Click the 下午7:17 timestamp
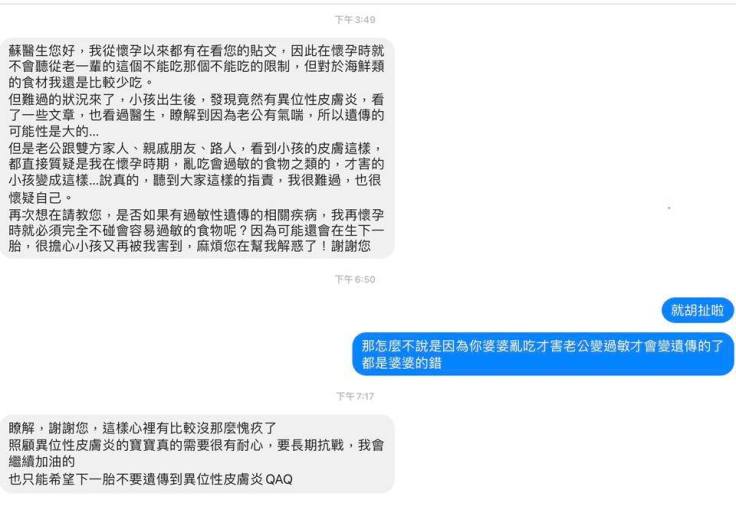This screenshot has width=736, height=513. [x=355, y=397]
